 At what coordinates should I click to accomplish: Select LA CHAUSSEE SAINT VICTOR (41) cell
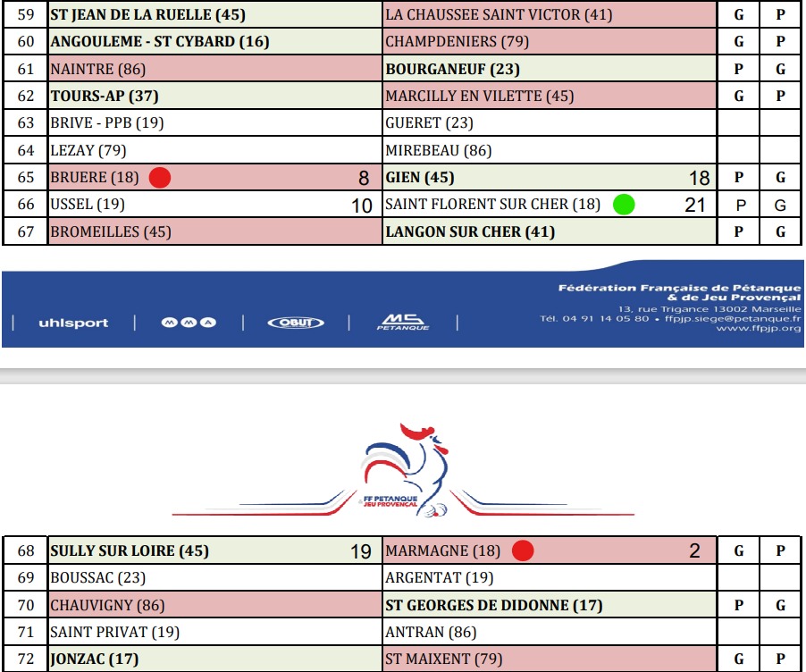tap(550, 14)
